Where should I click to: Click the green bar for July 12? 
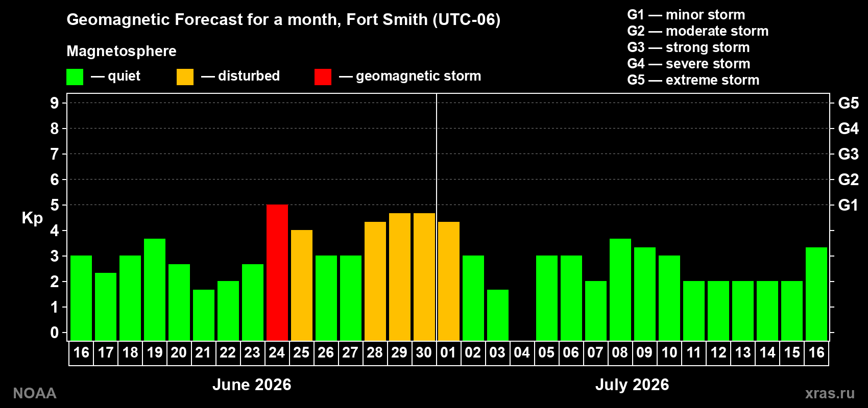718,311
